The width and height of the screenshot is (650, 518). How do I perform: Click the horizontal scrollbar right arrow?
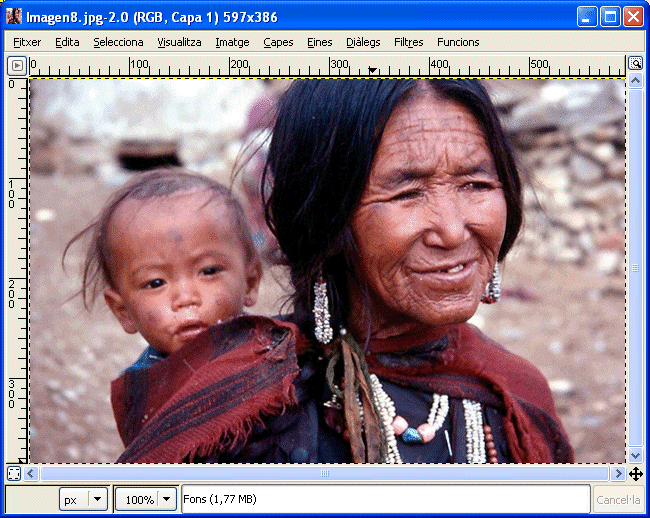pyautogui.click(x=618, y=473)
